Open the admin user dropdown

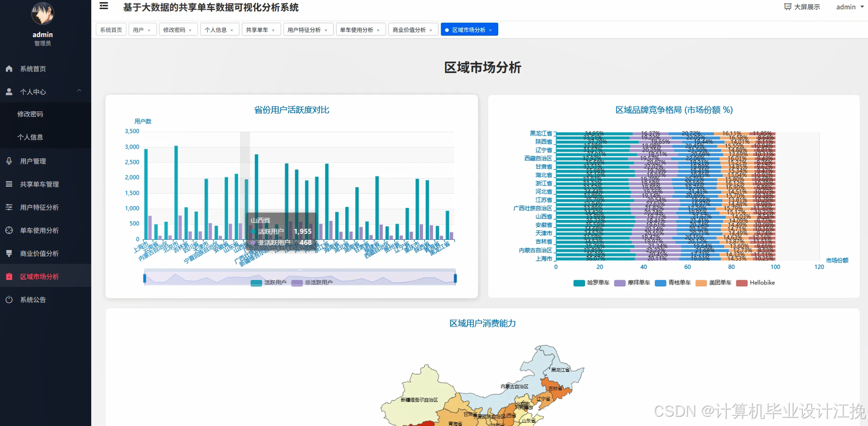point(850,7)
